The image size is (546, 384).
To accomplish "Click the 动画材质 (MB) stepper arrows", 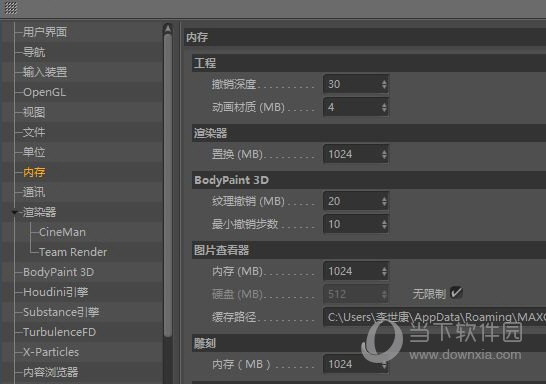I will (x=384, y=107).
